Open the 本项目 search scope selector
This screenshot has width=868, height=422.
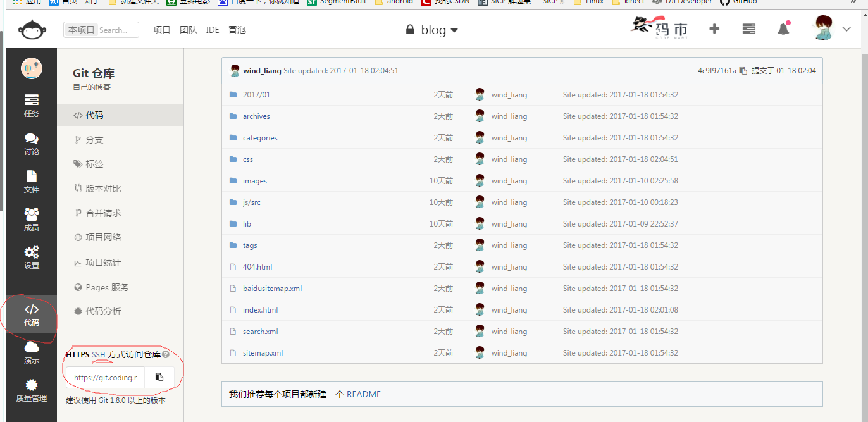click(81, 30)
